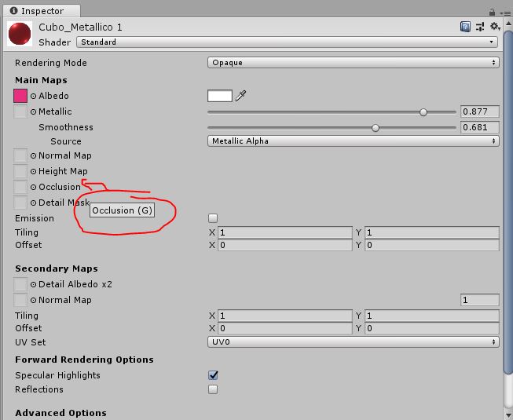The height and width of the screenshot is (420, 513).
Task: Open the material help reference icon
Action: tap(465, 27)
